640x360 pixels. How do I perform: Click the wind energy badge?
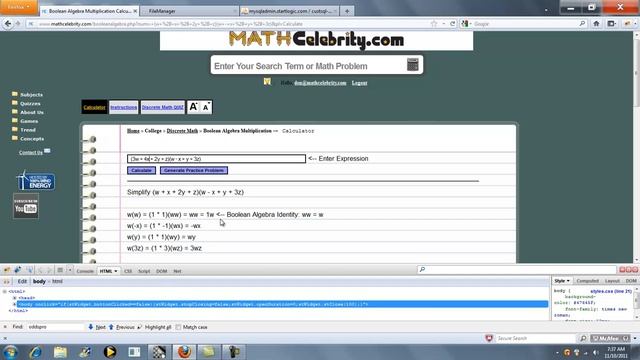click(36, 181)
